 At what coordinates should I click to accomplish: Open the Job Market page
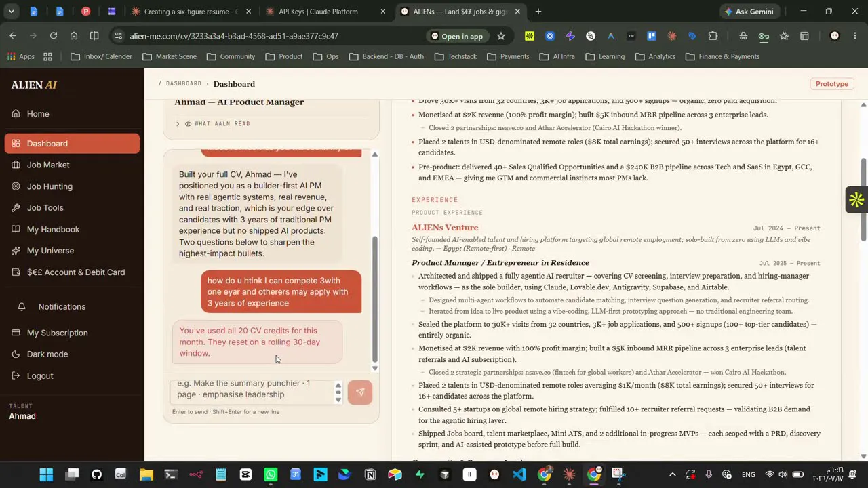(72, 165)
